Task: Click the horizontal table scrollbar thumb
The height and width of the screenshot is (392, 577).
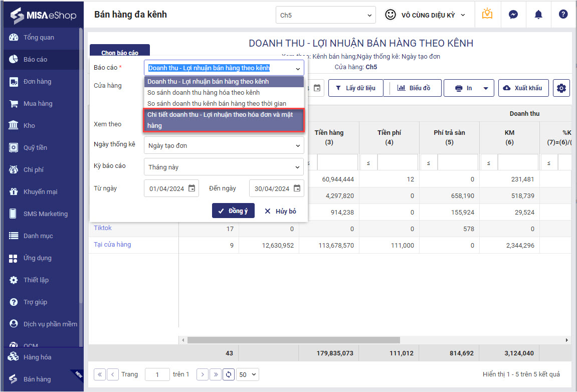Action: point(294,340)
